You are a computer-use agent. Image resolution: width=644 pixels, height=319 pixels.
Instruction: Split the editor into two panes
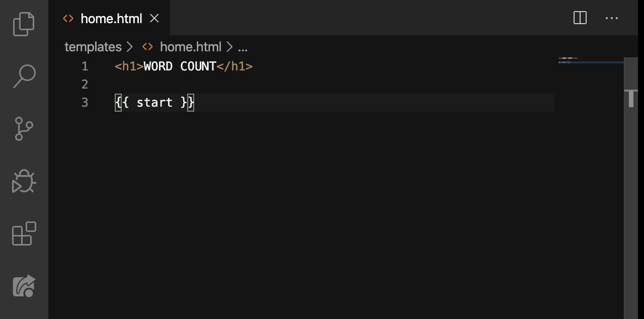[x=580, y=18]
